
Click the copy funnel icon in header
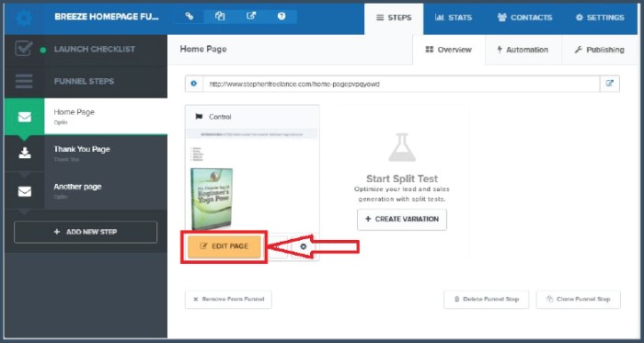pyautogui.click(x=220, y=17)
